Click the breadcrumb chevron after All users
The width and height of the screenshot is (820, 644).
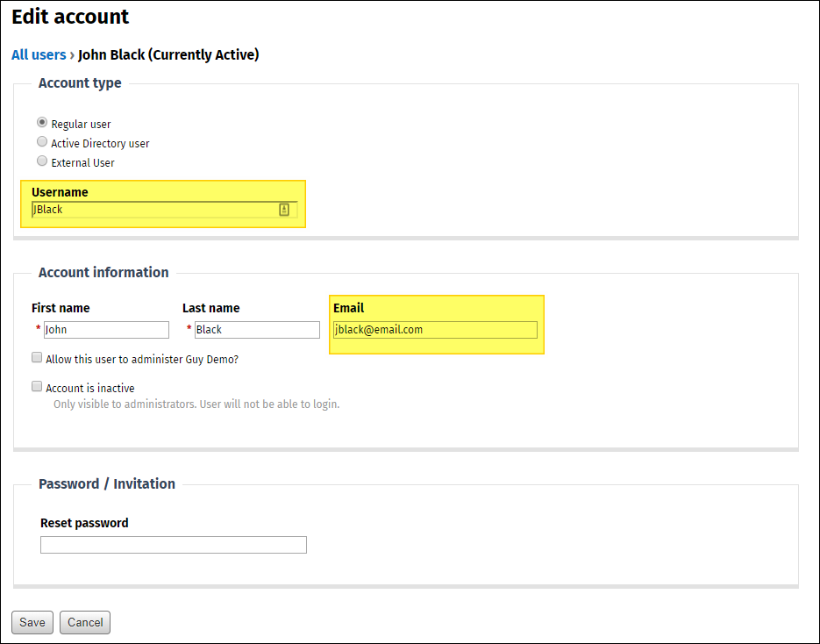point(72,55)
